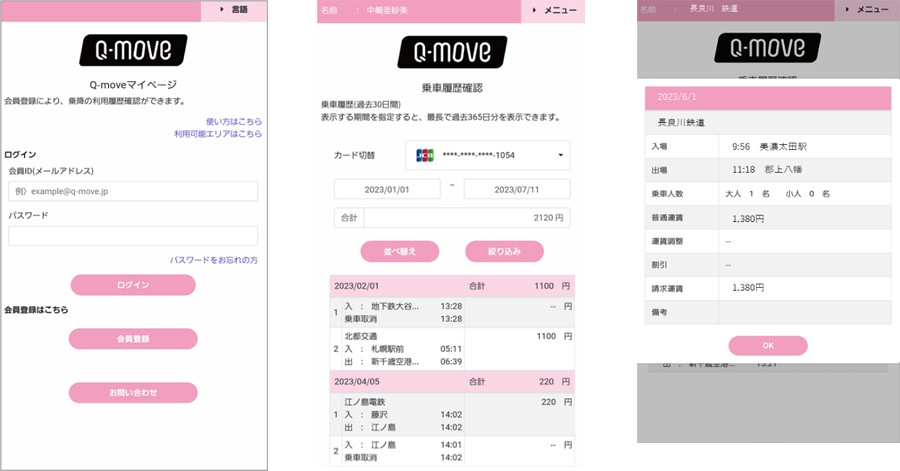Click the 入場 9:56 美濃太田駅 value
This screenshot has height=471, width=900.
tap(769, 147)
